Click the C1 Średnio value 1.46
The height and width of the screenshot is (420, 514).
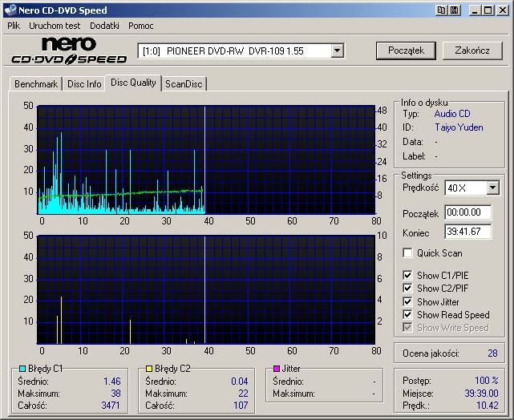coord(112,381)
